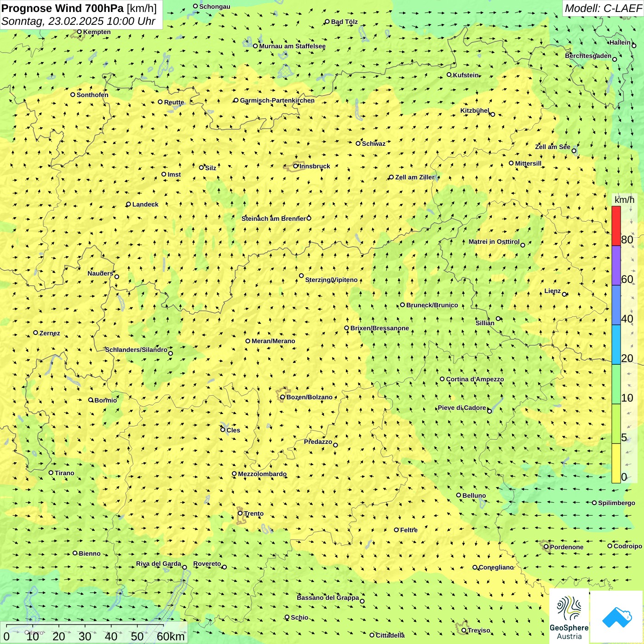This screenshot has height=644, width=644.
Task: Click the Tirano city label
Action: click(x=64, y=473)
